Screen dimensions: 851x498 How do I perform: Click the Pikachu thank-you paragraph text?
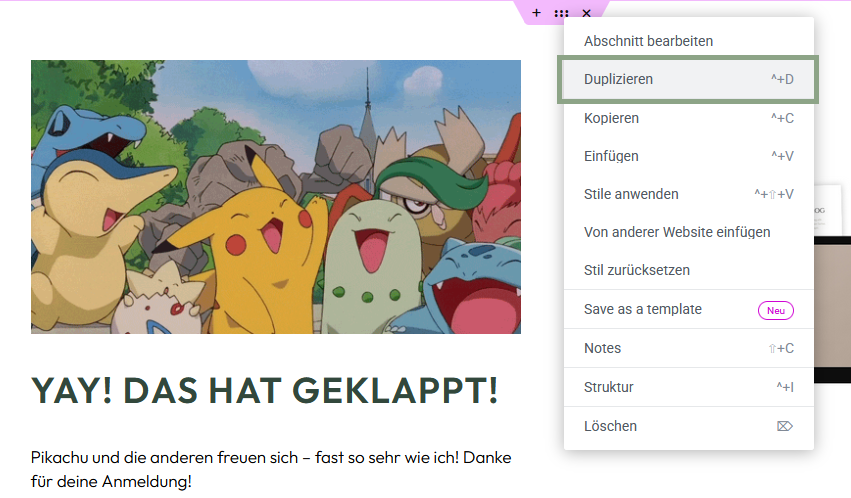(x=271, y=469)
